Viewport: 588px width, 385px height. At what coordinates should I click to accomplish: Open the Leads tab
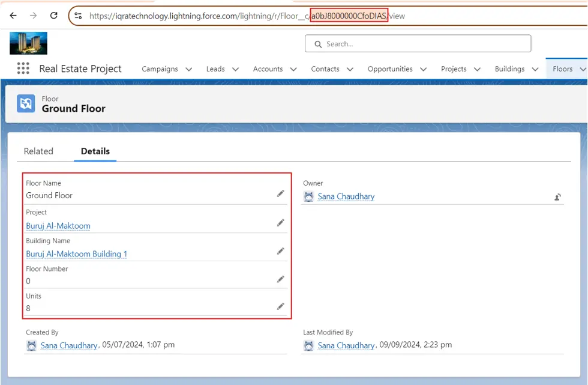coord(215,69)
